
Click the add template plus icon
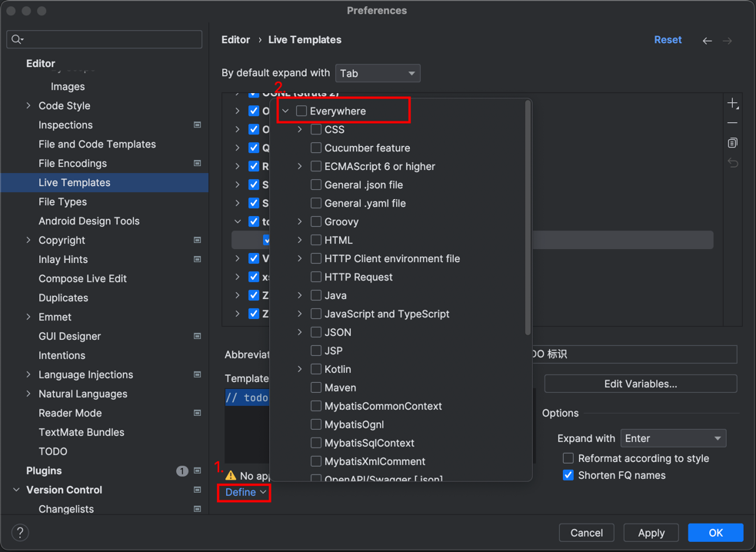(732, 103)
